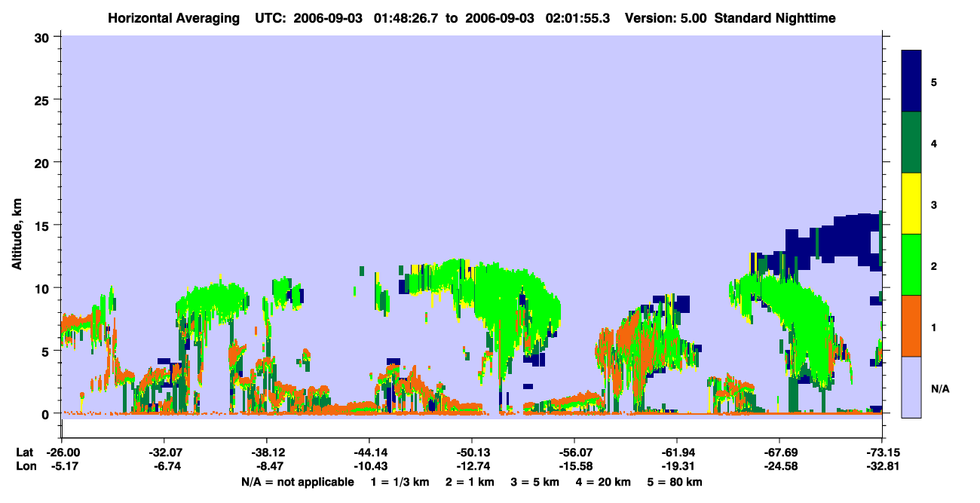Click the yellow level 3 colorbar segment
This screenshot has width=980, height=503.
[x=911, y=204]
